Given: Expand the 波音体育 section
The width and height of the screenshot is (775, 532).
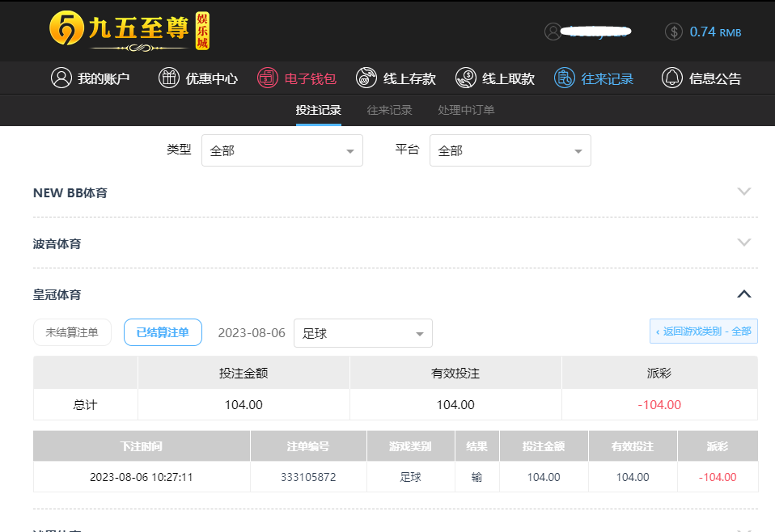Looking at the screenshot, I should pos(744,243).
